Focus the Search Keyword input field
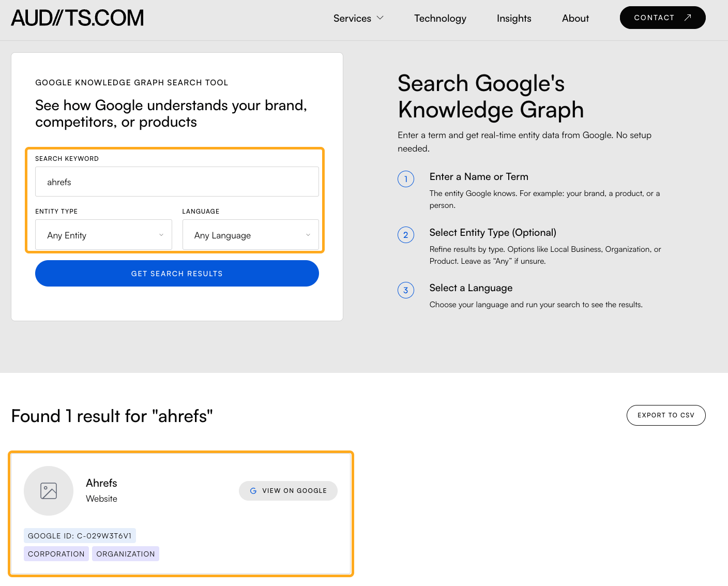 177,182
